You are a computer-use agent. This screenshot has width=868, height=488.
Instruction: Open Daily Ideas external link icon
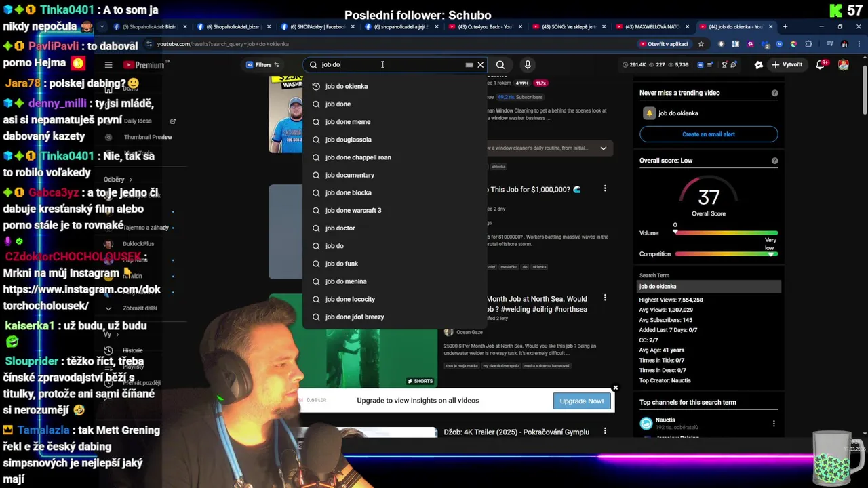(172, 121)
